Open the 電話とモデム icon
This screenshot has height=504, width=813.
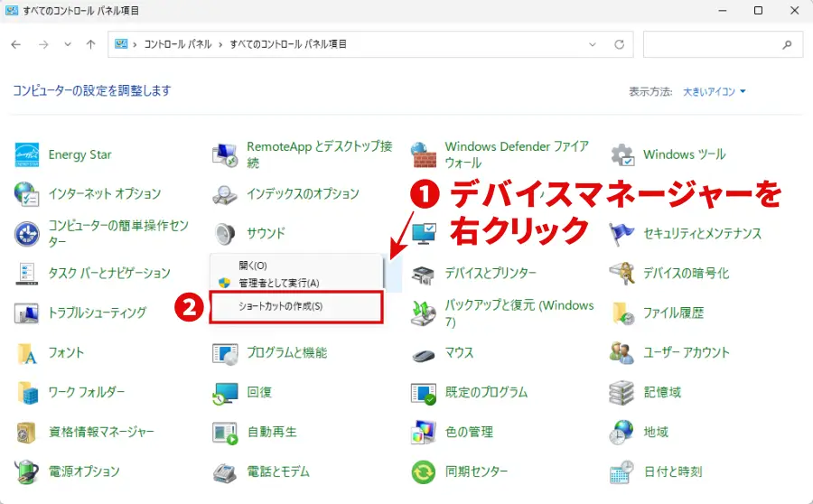click(x=225, y=471)
